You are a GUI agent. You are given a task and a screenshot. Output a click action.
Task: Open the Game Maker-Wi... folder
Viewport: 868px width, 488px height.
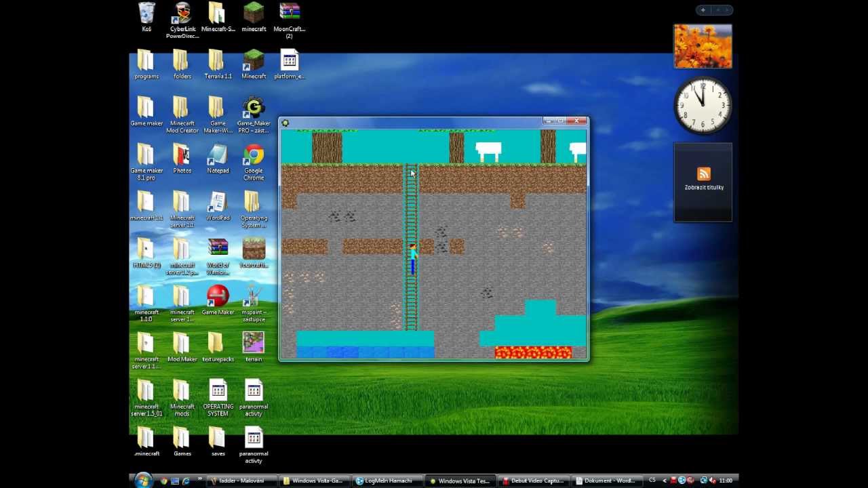click(x=218, y=115)
